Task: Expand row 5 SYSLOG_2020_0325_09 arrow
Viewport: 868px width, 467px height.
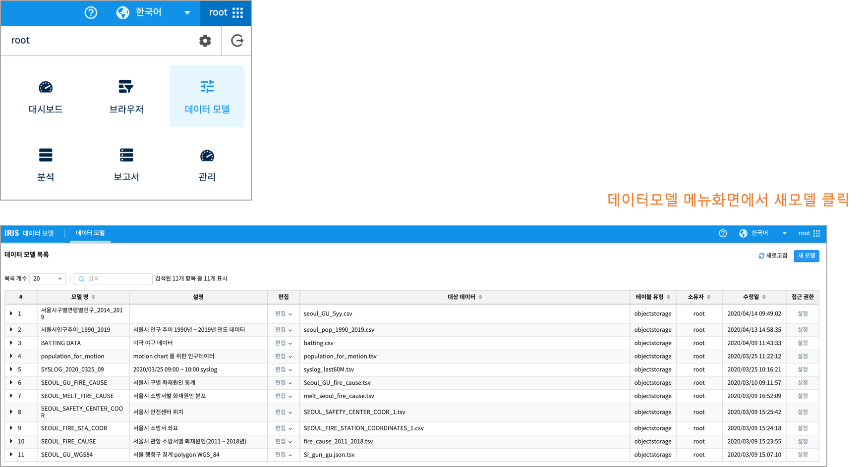Action: [x=11, y=369]
